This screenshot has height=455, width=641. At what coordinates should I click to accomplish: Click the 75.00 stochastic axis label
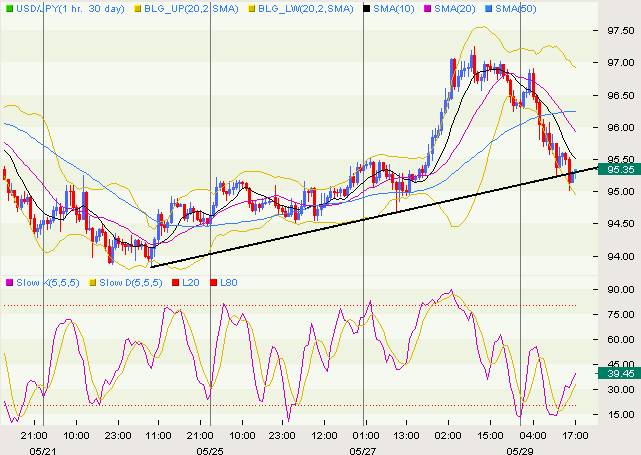point(621,314)
